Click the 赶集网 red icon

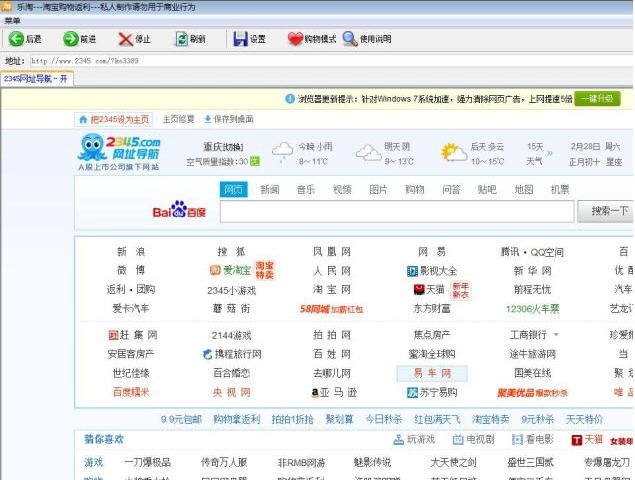tap(113, 335)
